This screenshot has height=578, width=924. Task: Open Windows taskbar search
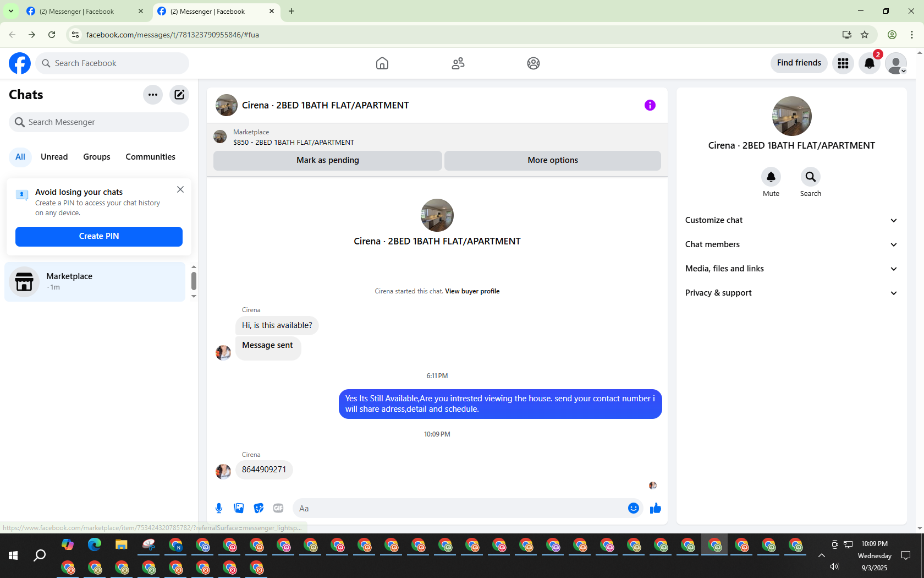click(40, 555)
